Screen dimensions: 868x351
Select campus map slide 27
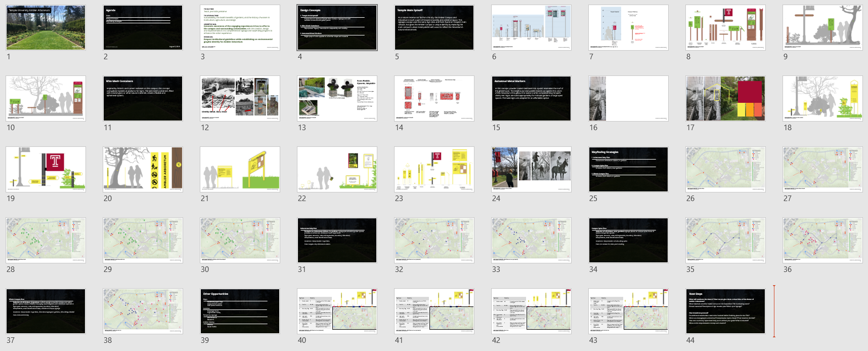tap(823, 170)
